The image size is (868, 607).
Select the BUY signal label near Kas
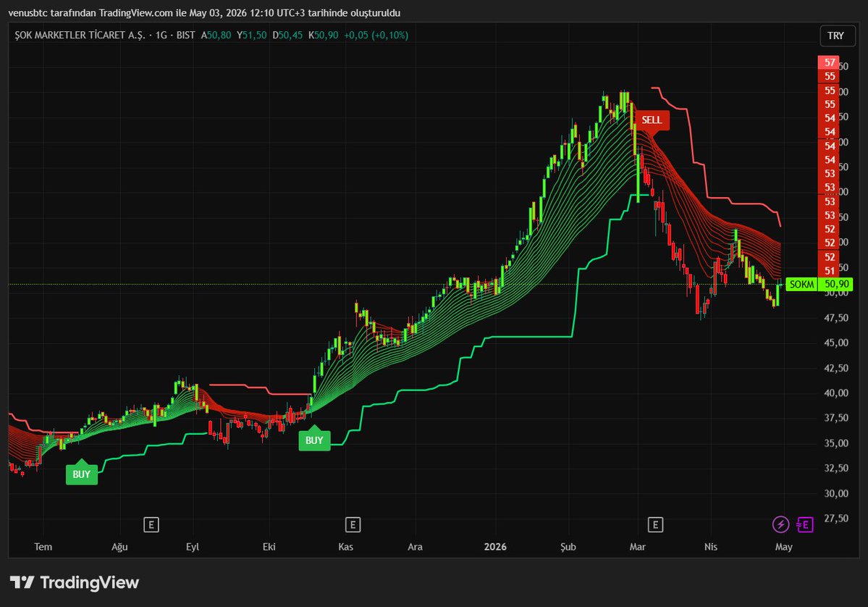pyautogui.click(x=314, y=440)
